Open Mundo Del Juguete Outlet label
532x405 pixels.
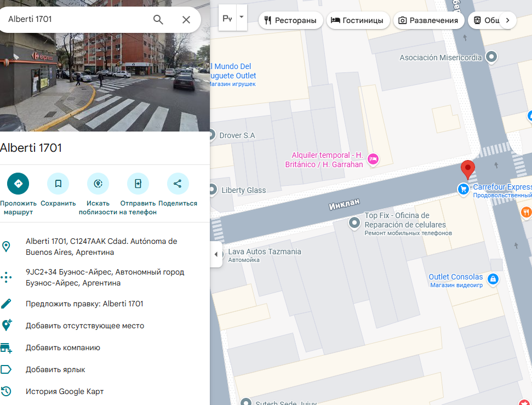[233, 75]
